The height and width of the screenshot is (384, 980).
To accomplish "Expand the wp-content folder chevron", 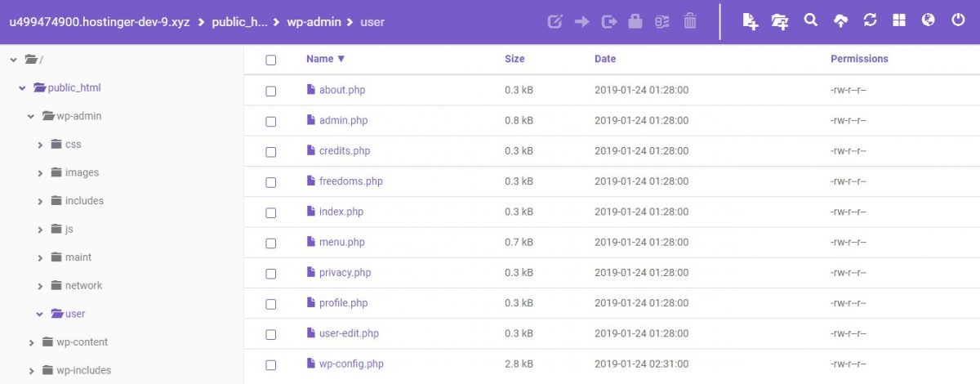I will [31, 342].
